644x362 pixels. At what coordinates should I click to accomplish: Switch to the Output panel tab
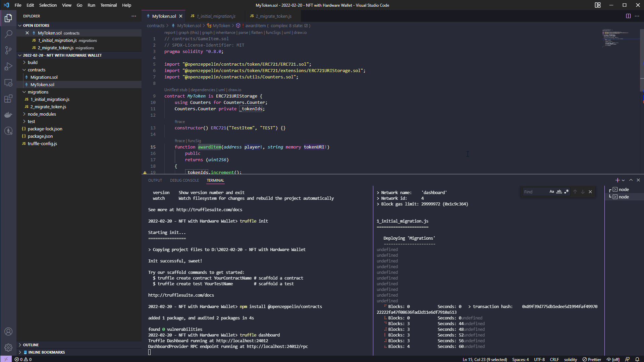155,180
